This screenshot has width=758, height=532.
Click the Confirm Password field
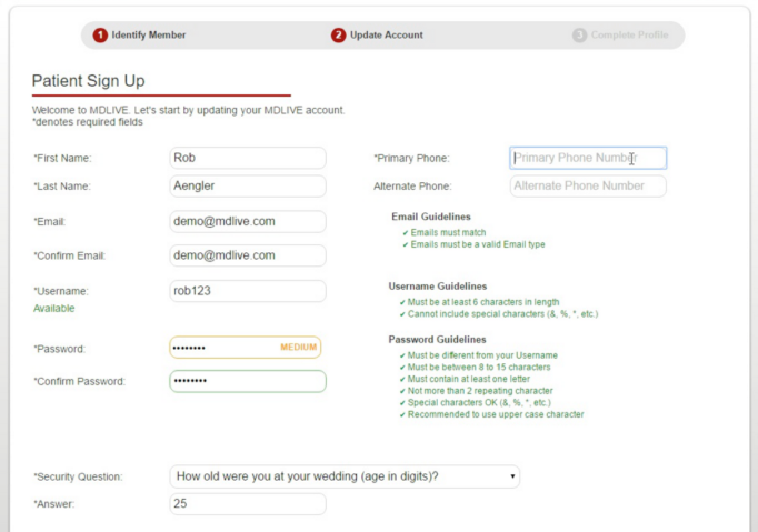248,381
